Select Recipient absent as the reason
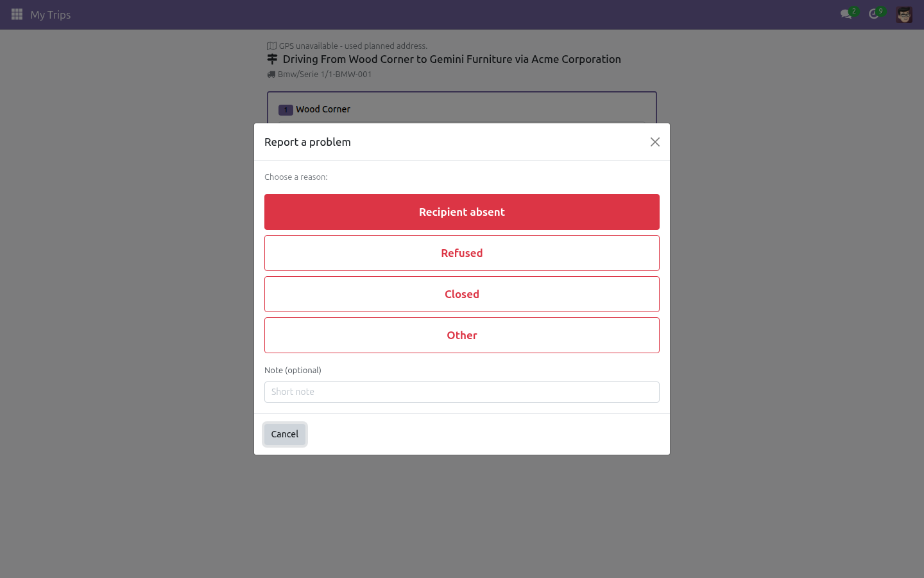This screenshot has height=578, width=924. point(462,212)
